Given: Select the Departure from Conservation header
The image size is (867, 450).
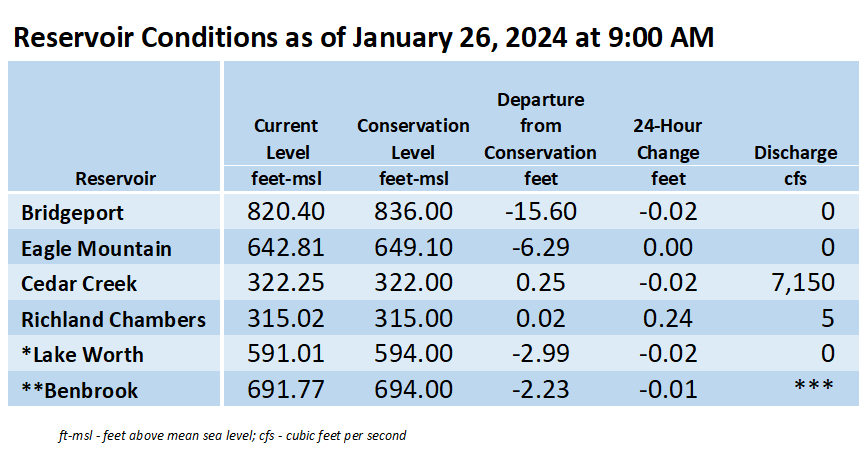Looking at the screenshot, I should click(x=540, y=126).
